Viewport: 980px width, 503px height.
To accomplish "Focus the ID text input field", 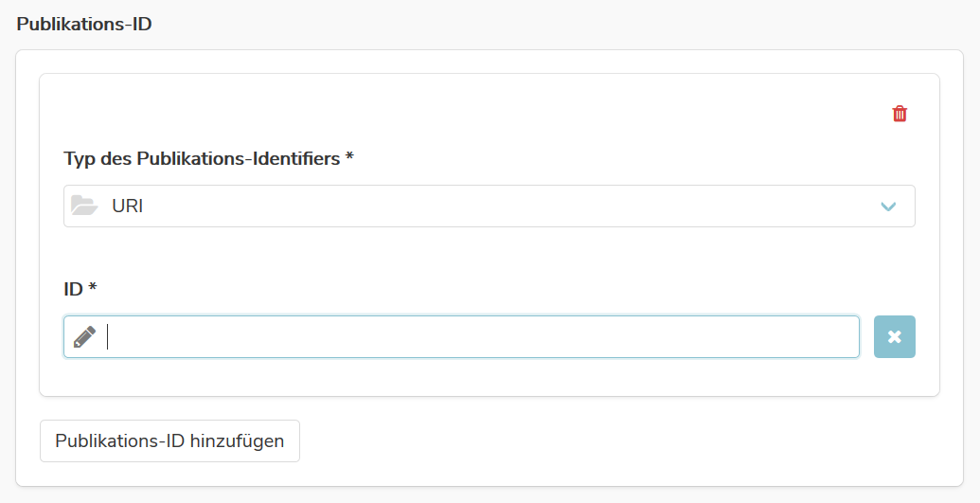I will 461,336.
